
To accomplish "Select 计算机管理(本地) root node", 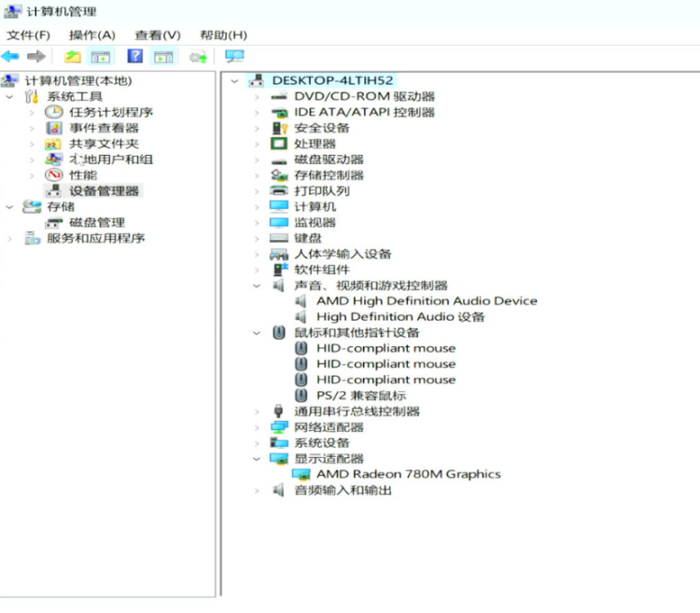I will point(78,81).
